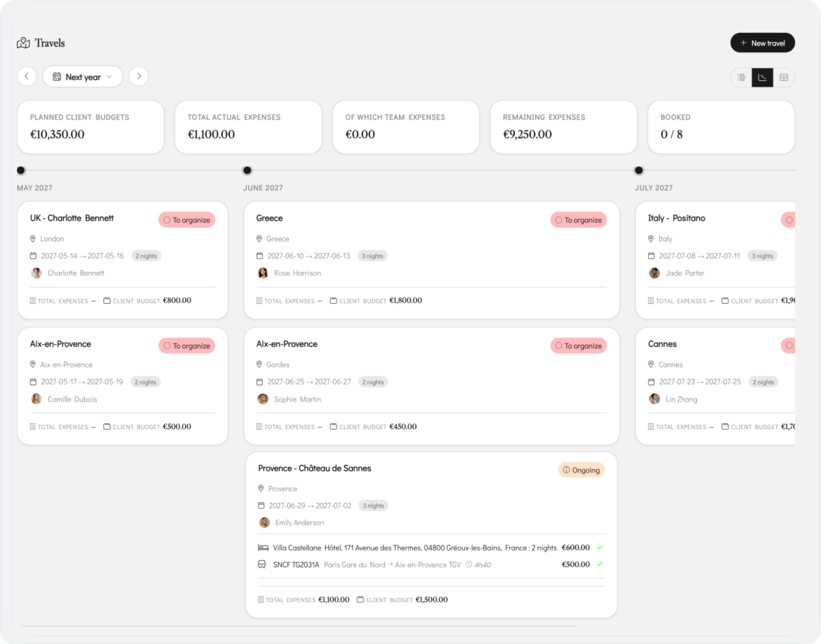Go to next period with right arrow
Screen dimensions: 821x644
(139, 77)
